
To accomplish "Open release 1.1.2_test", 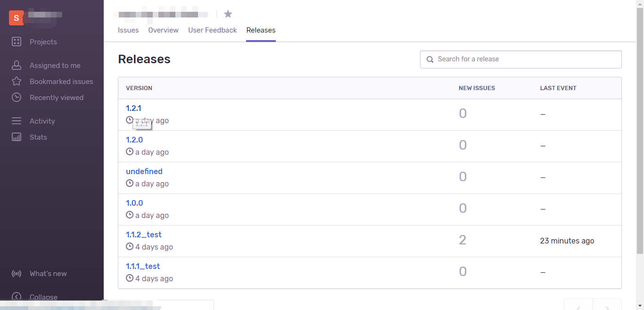I will coord(144,235).
